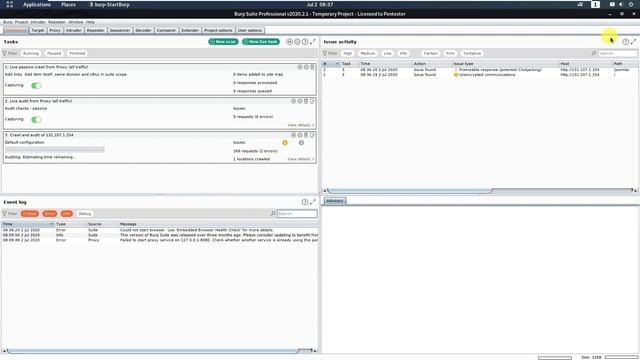640x360 pixels.
Task: Toggle the Finished task filter
Action: click(x=77, y=53)
